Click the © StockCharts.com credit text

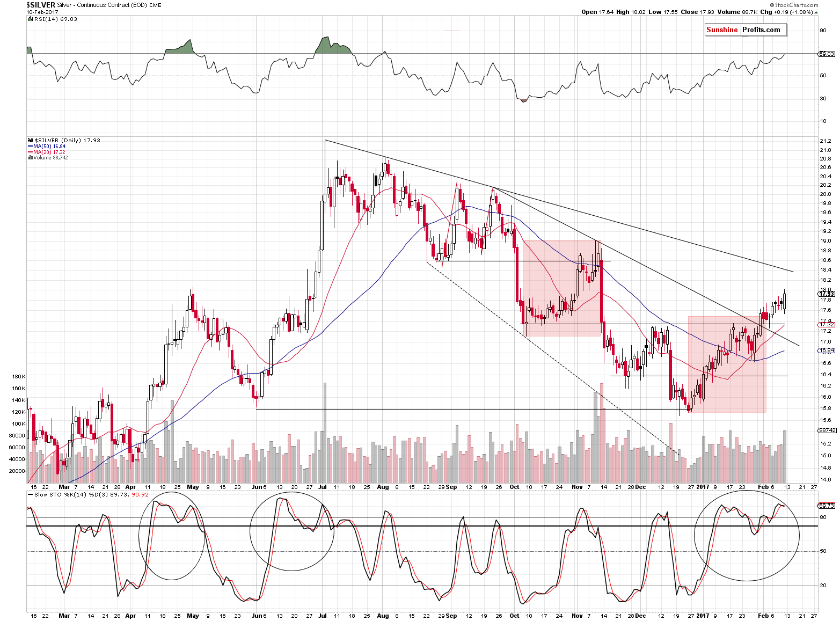(x=794, y=5)
